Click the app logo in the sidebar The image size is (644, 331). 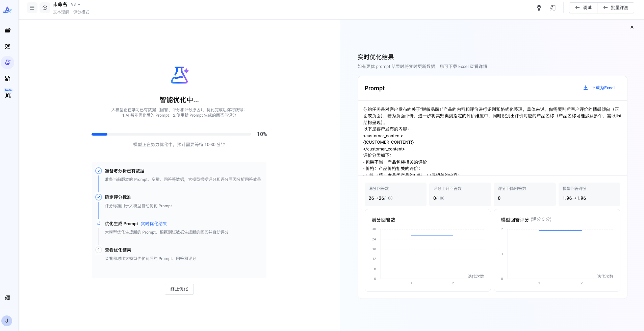pyautogui.click(x=7, y=10)
